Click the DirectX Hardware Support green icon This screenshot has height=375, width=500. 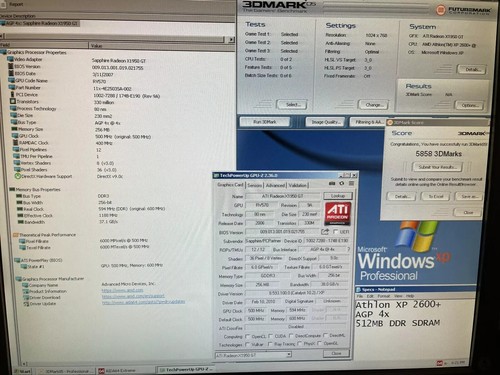tap(18, 176)
